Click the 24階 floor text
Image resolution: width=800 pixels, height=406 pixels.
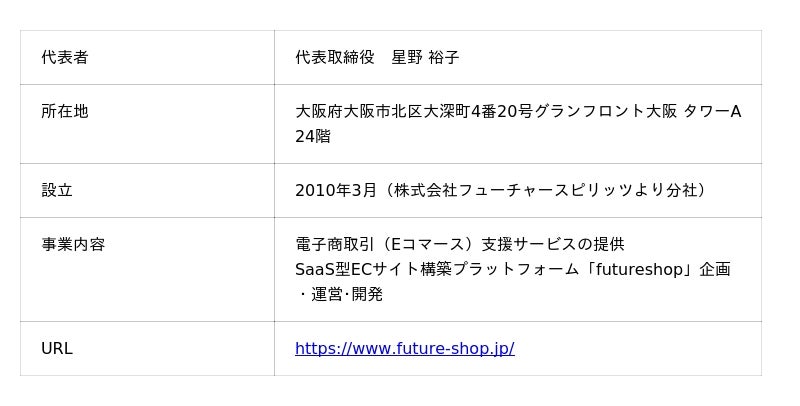tap(312, 136)
